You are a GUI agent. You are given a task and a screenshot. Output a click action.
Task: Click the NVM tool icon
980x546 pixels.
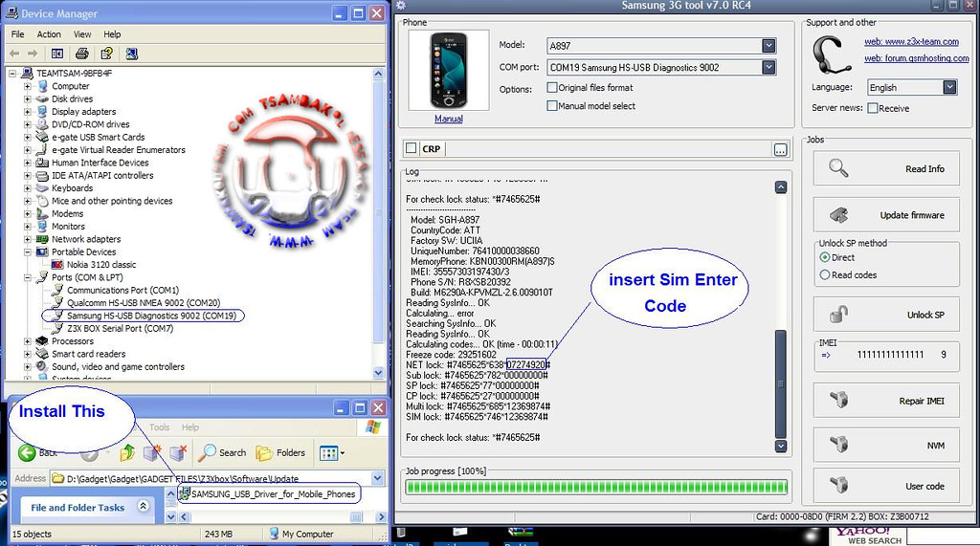click(838, 445)
